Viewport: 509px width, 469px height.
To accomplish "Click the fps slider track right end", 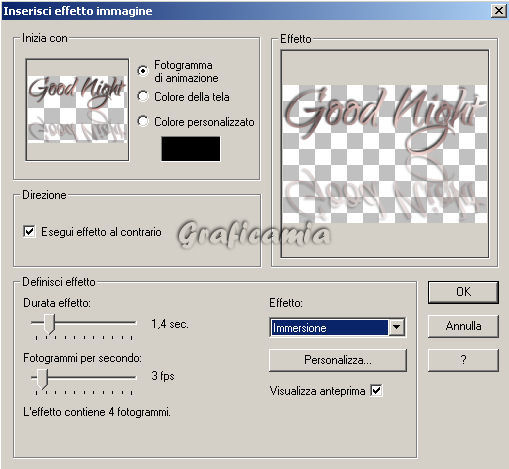I will tap(134, 377).
